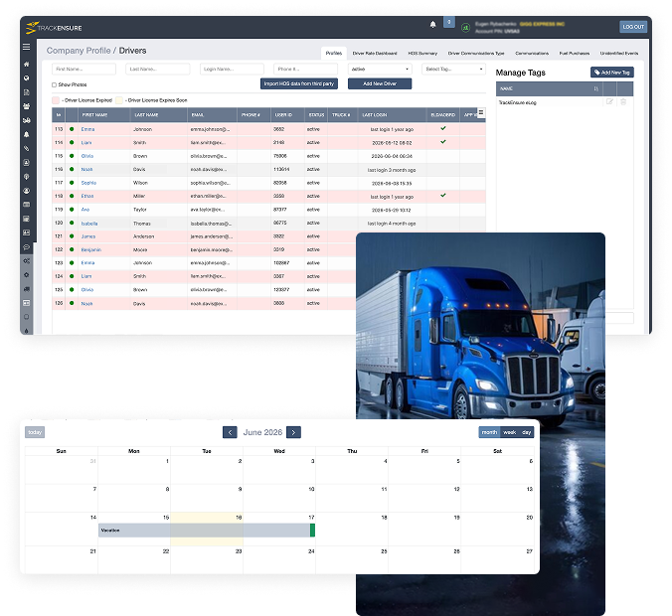Image resolution: width=672 pixels, height=616 pixels.
Task: Select June 16 in the calendar
Action: tap(207, 529)
